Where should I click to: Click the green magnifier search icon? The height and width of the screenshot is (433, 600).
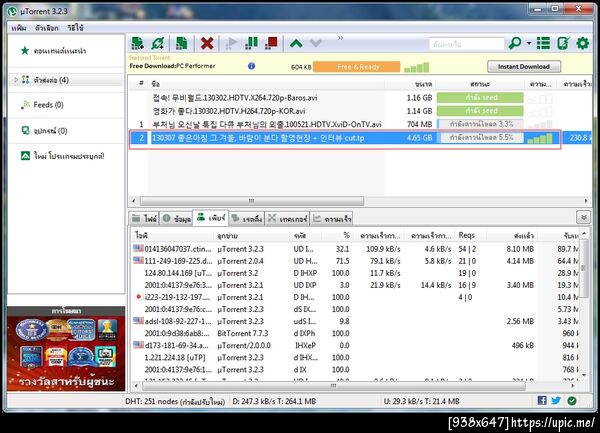515,43
